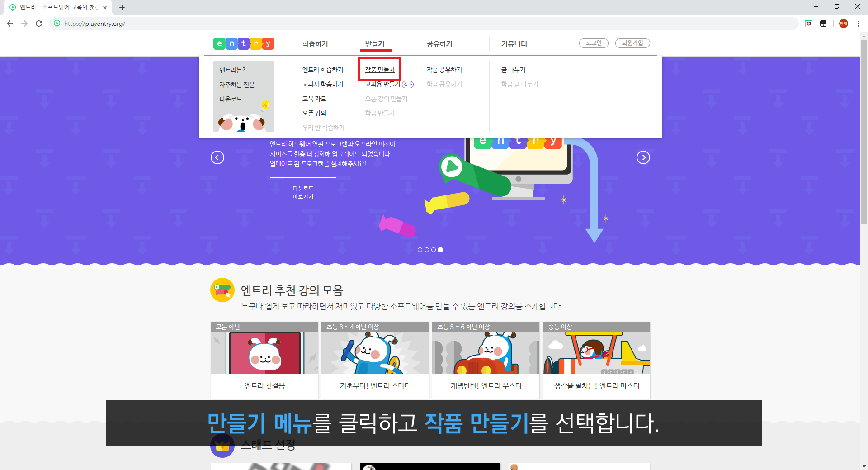
Task: Open the 엔트리 첫걸음 course card
Action: coord(264,360)
